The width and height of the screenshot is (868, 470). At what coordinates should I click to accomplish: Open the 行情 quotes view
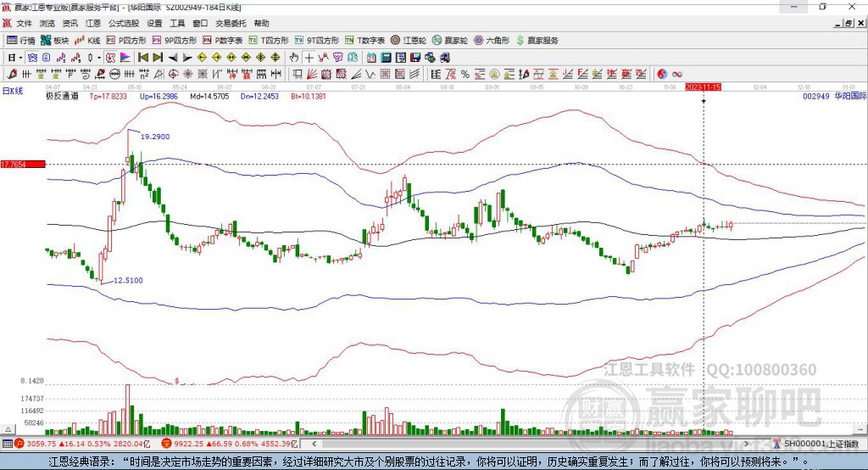[x=21, y=41]
